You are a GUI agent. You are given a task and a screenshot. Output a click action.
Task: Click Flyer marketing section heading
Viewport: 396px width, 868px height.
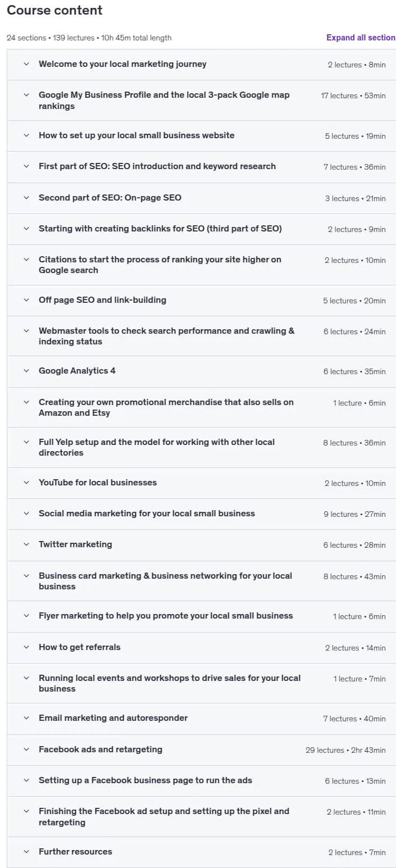(x=166, y=616)
